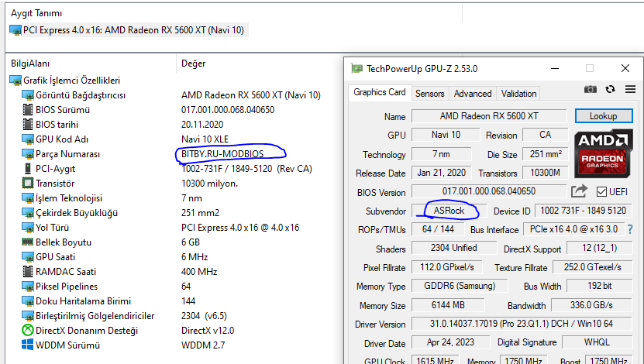The height and width of the screenshot is (364, 644).
Task: Click the Driver Date field Apr 24, 2023
Action: 450,342
